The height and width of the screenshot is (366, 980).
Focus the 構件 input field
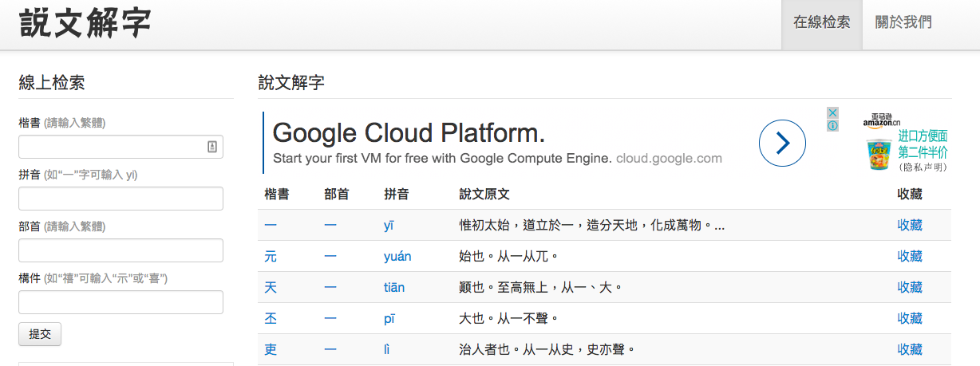pos(121,302)
